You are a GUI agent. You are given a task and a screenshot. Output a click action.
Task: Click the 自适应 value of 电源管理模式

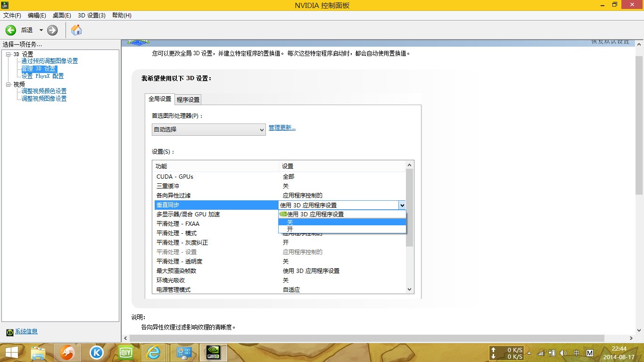[291, 290]
